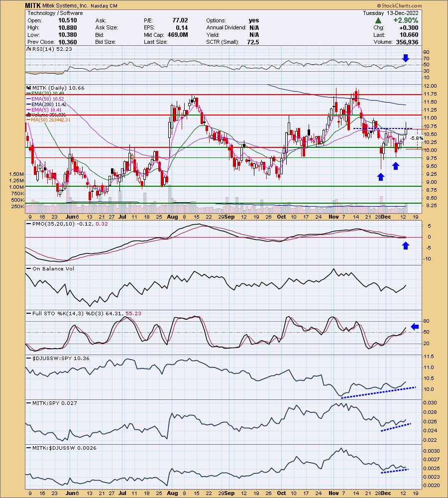Click the Mitek Systems, Inc. company name
448x498 pixels.
tap(65, 5)
